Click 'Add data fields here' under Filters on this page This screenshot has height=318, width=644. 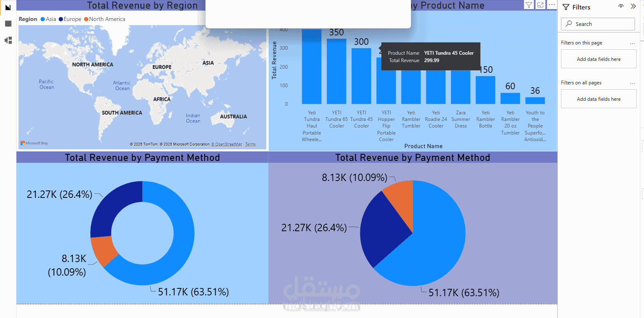click(598, 59)
